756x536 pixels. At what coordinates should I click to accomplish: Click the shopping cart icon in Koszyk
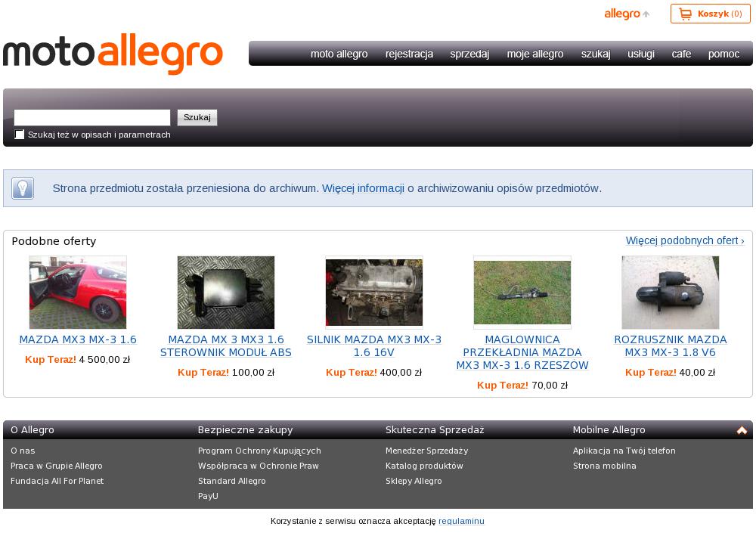[x=685, y=14]
